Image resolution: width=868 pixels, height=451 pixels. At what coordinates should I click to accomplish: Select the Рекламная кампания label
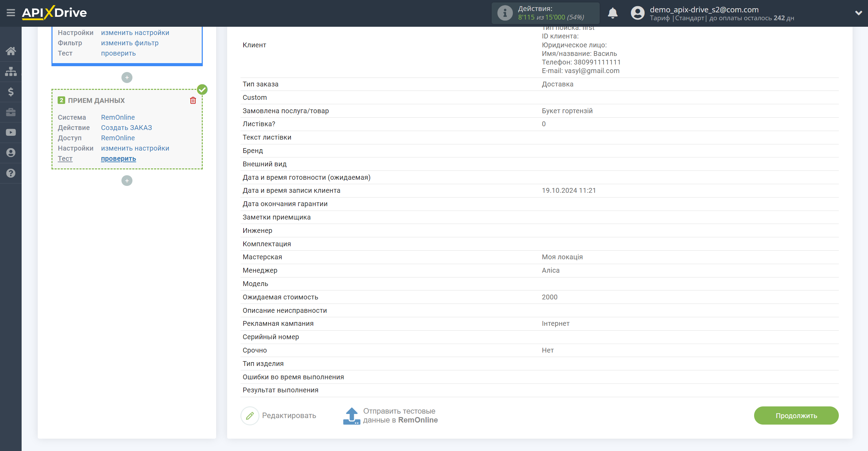click(x=278, y=323)
